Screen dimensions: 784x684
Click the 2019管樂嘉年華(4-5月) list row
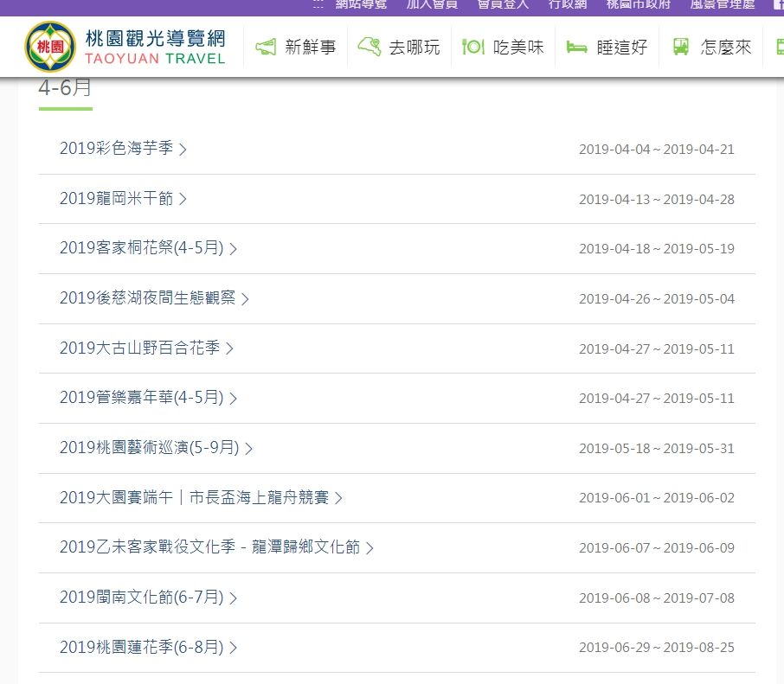[138, 398]
